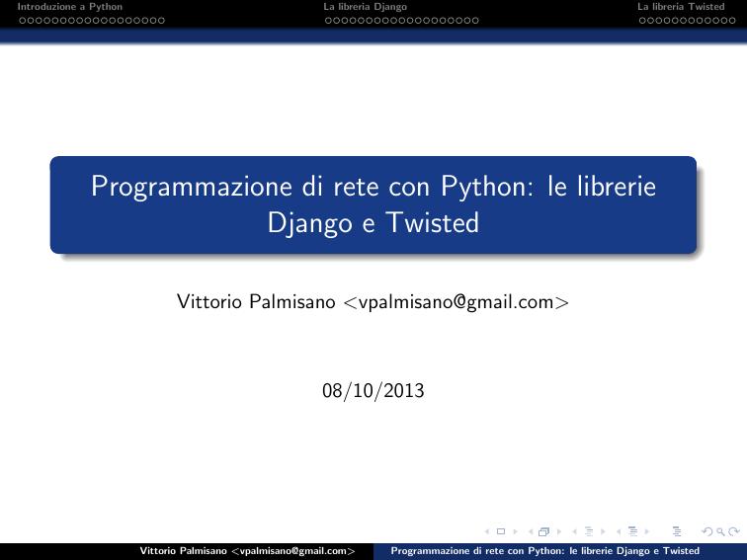Click first slide dot under La libreria Twisted
This screenshot has height=560, width=747.
[642, 21]
